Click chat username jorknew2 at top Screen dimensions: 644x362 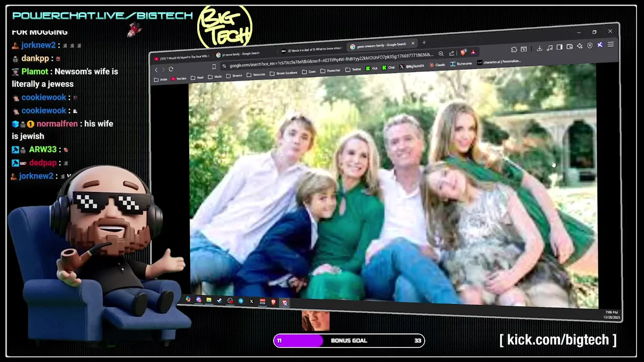(39, 45)
